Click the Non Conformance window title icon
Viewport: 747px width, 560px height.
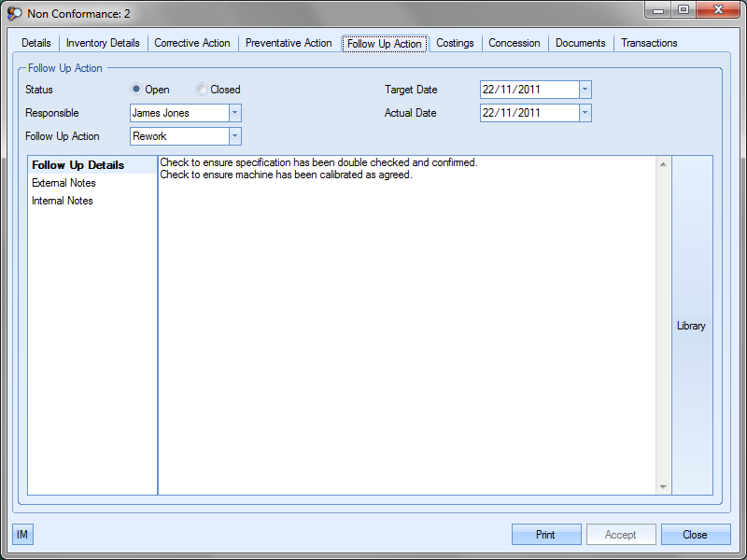[14, 13]
